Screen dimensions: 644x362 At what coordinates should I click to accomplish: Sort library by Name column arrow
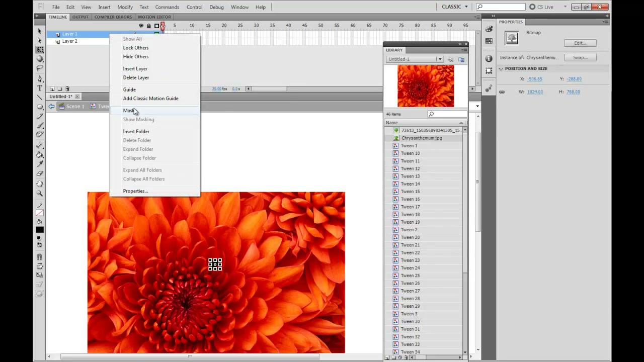tap(461, 123)
